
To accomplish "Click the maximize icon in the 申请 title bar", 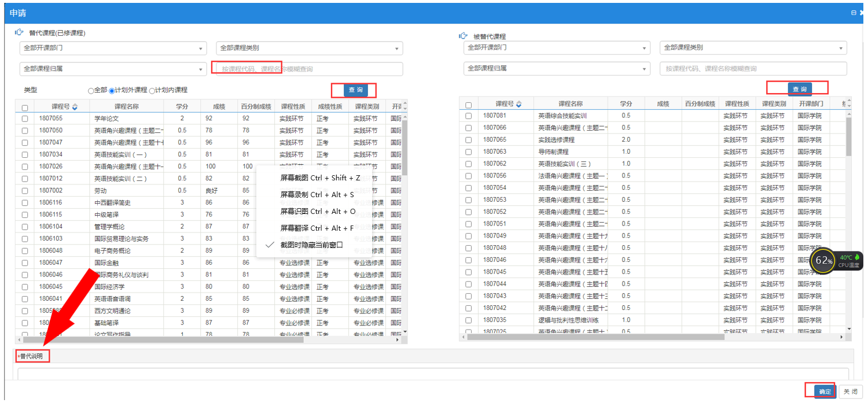I will click(x=853, y=13).
